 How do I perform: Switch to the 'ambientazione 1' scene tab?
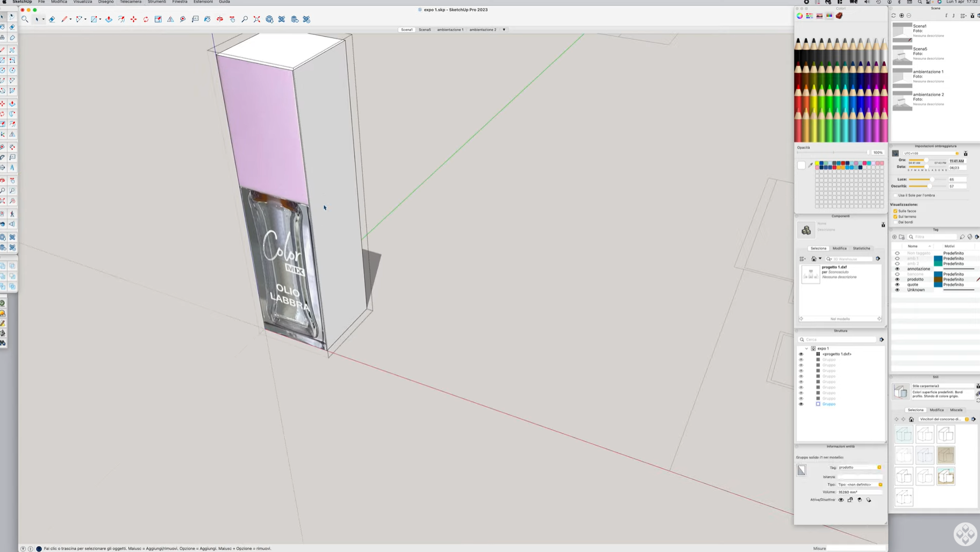point(450,30)
